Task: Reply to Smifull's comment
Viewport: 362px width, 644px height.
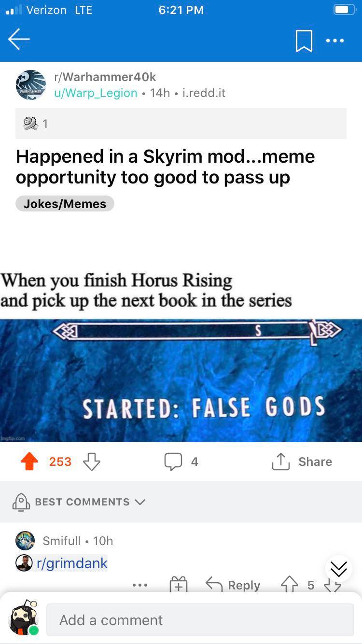Action: pos(233,585)
